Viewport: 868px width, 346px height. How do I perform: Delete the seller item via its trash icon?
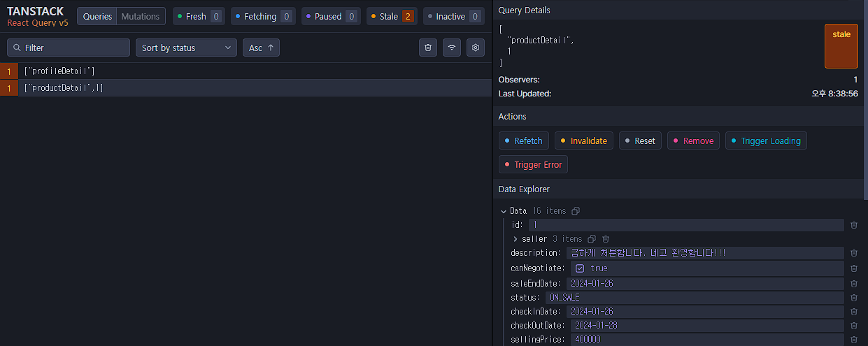606,239
